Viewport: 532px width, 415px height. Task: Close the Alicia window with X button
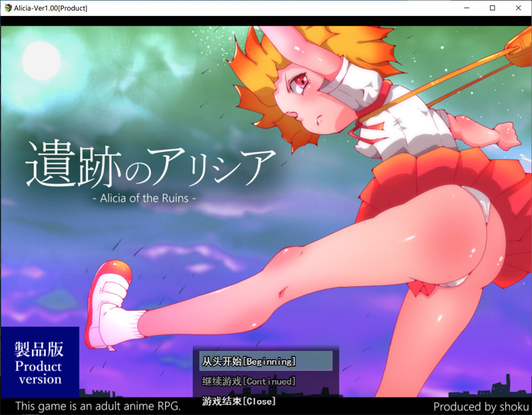(519, 8)
